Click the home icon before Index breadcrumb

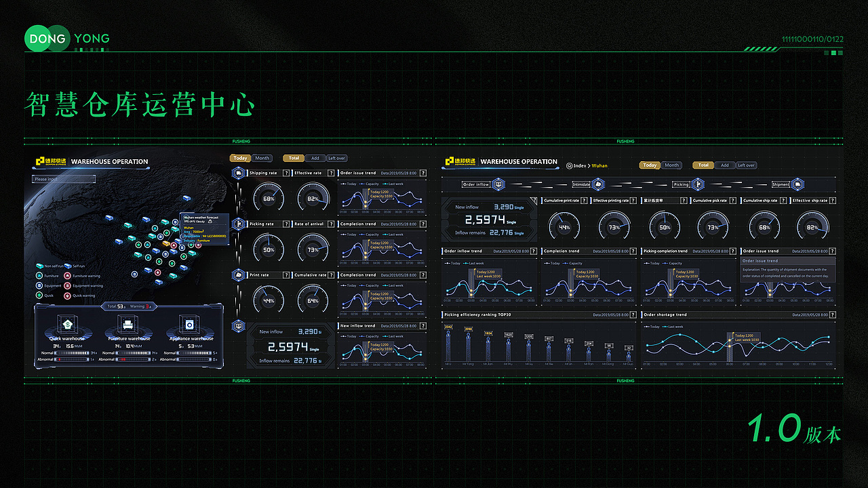point(568,165)
